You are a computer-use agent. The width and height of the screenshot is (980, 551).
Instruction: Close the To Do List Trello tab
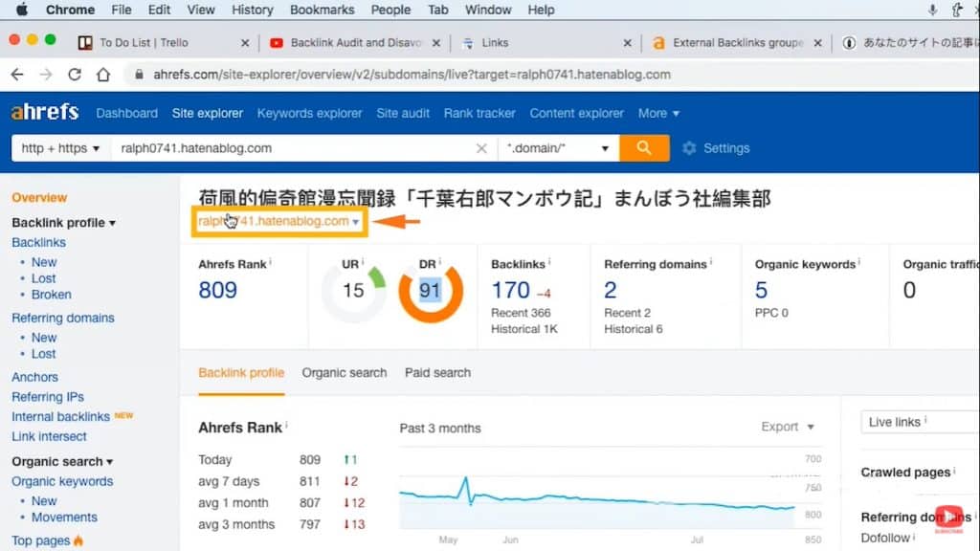245,42
